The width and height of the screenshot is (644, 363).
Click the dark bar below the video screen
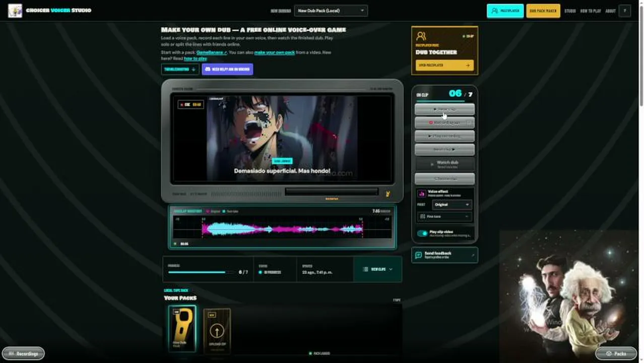pyautogui.click(x=332, y=192)
